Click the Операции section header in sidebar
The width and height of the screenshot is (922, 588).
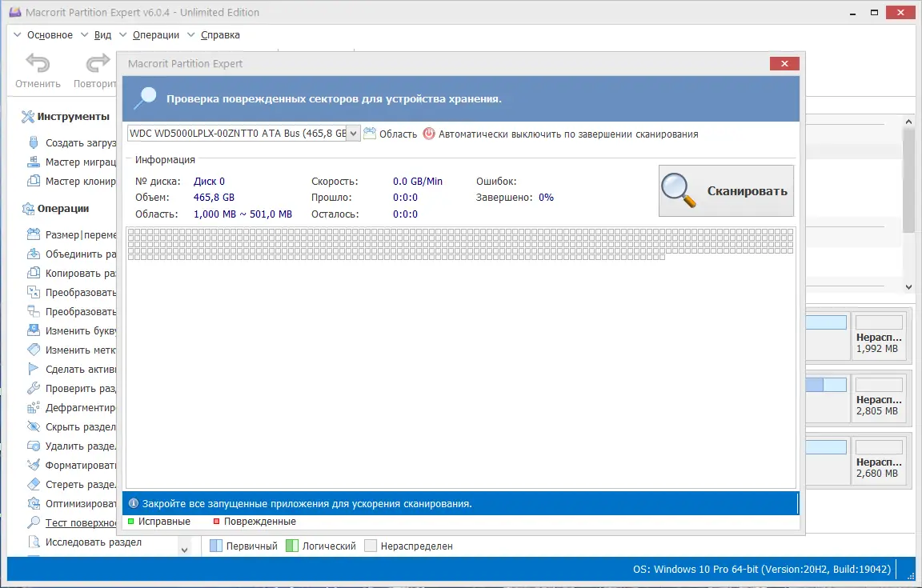coord(63,208)
